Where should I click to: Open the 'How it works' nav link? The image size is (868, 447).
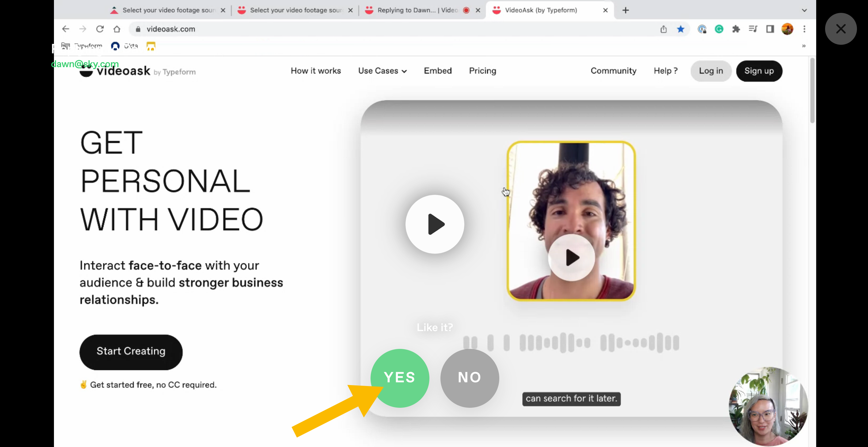316,71
